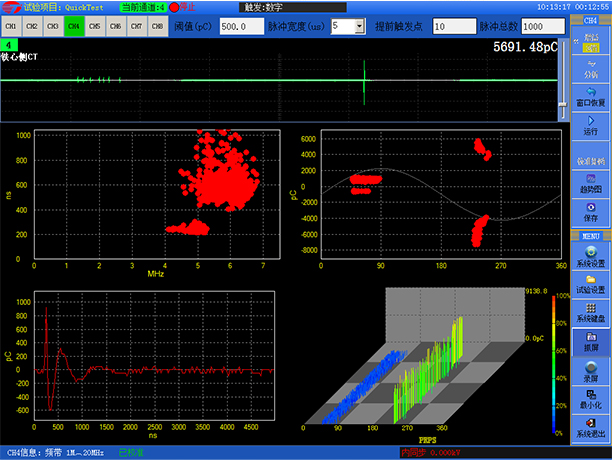This screenshot has width=612, height=460.
Task: Click the 提前触发点 pre-trigger input field
Action: (x=453, y=26)
